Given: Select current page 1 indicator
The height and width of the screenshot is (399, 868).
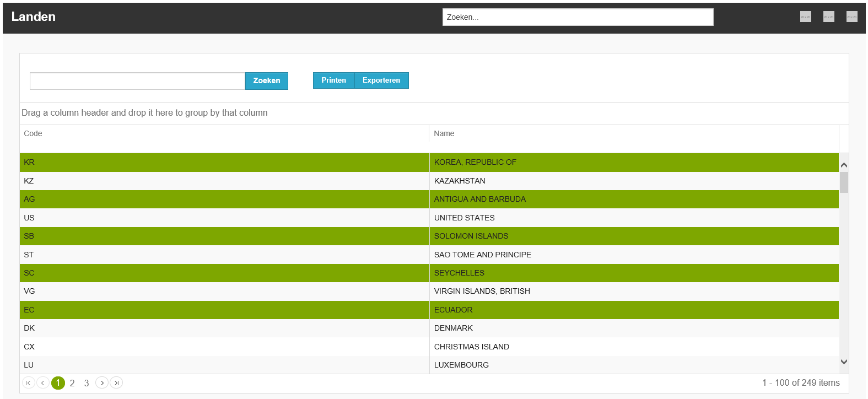Looking at the screenshot, I should (x=58, y=382).
